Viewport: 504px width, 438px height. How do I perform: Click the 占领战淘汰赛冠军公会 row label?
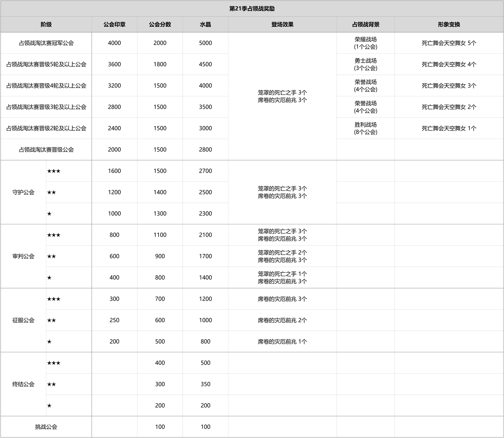[46, 43]
